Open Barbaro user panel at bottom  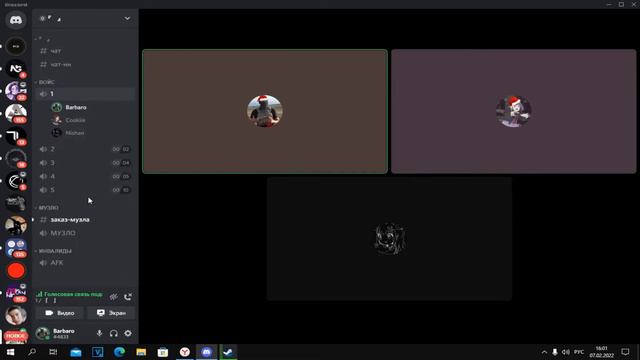point(56,333)
